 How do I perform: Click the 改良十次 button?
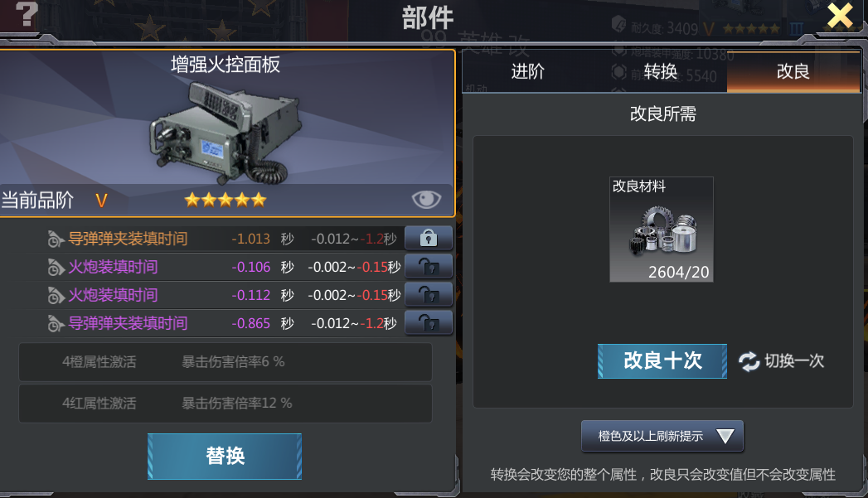662,360
